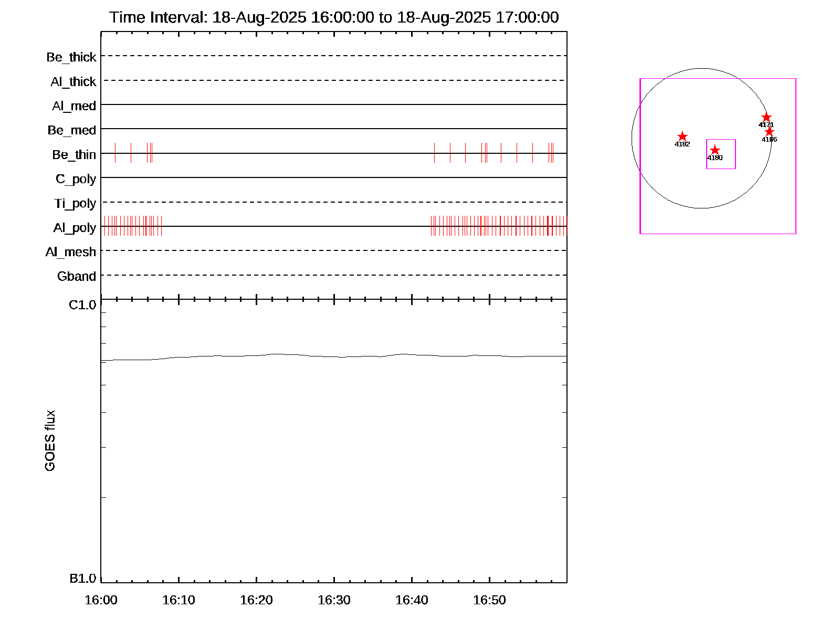
Task: Select the Al_poly filter label
Action: click(75, 228)
